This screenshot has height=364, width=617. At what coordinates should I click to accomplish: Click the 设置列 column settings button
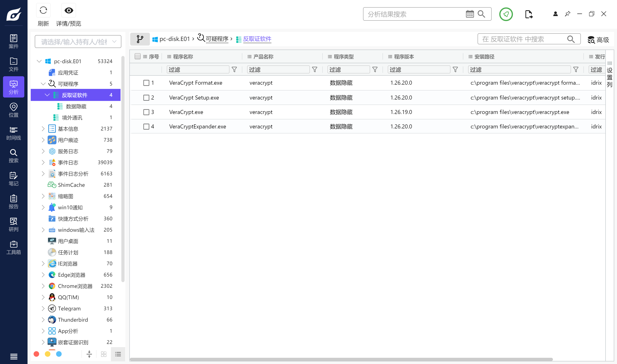pyautogui.click(x=610, y=74)
